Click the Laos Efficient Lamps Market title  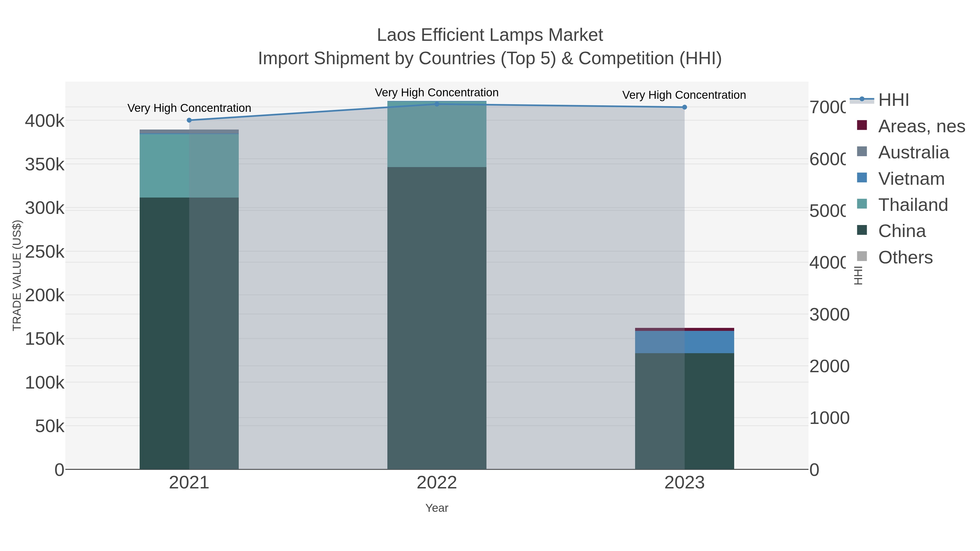point(490,35)
